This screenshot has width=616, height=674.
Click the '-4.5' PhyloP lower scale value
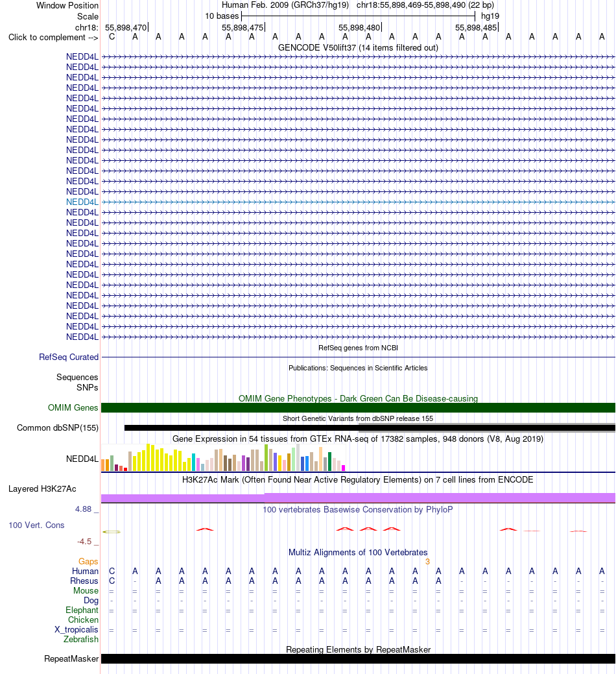(84, 542)
